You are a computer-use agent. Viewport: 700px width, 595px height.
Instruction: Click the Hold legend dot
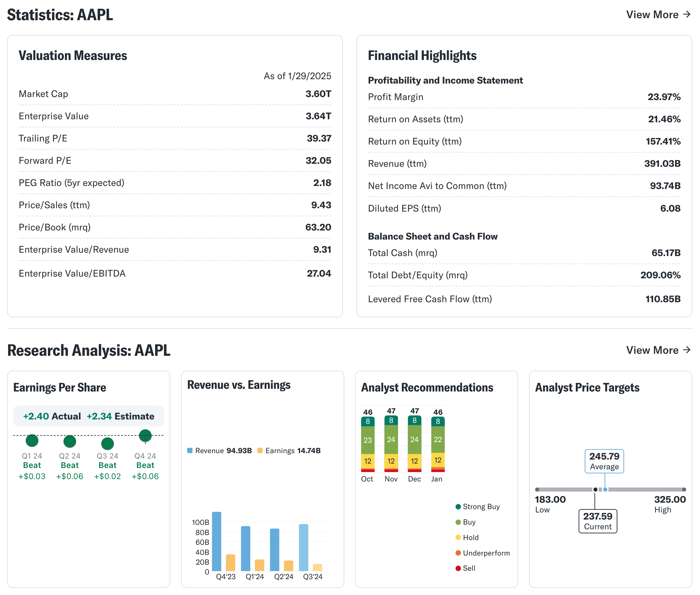pyautogui.click(x=458, y=537)
